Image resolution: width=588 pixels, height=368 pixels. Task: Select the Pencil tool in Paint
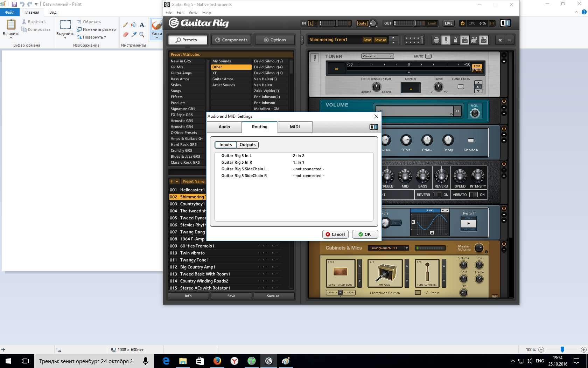point(125,25)
